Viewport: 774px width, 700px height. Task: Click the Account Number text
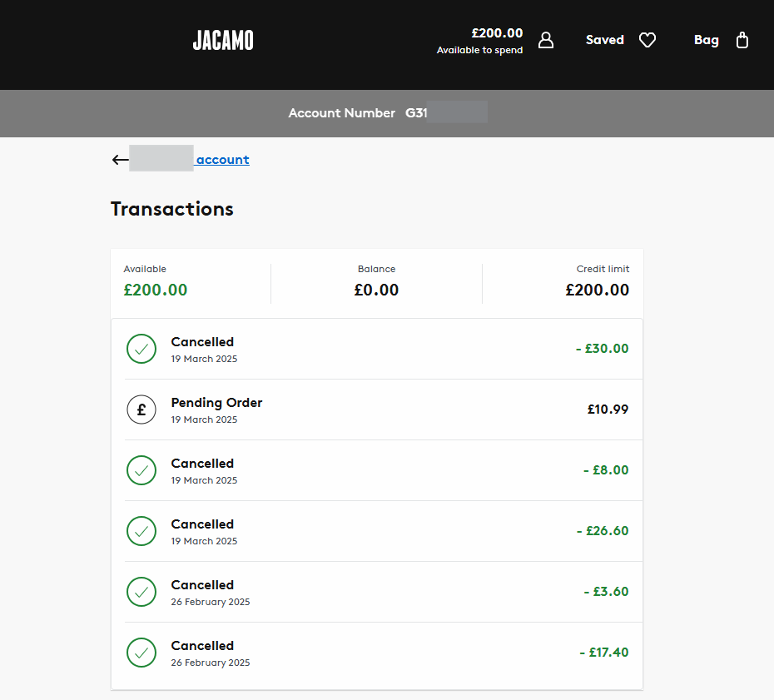(341, 113)
